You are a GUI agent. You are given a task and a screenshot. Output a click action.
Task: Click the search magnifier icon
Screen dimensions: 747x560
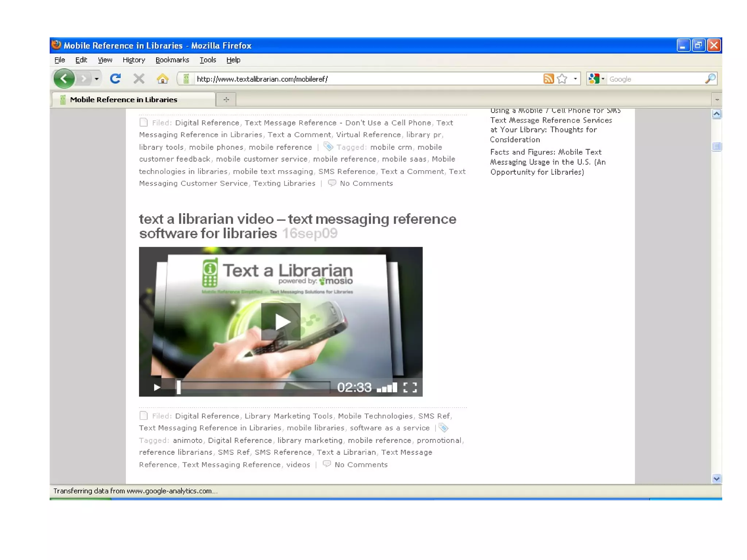(x=710, y=78)
